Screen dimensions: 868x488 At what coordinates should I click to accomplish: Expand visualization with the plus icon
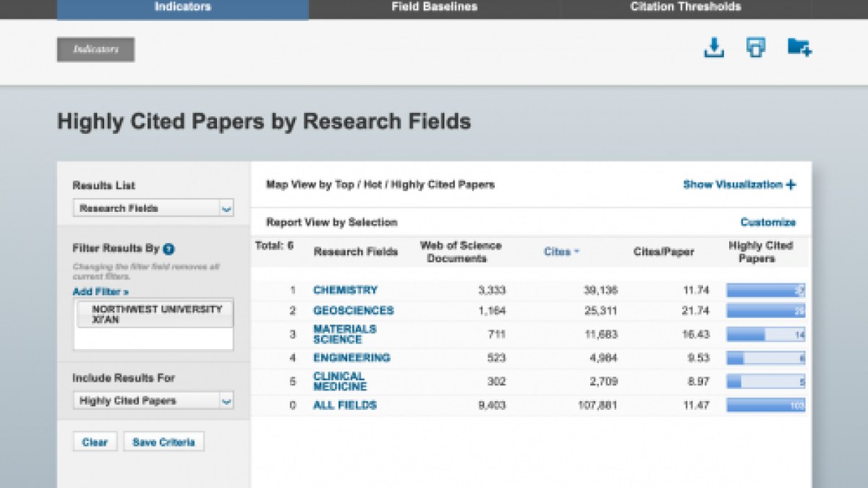click(791, 184)
